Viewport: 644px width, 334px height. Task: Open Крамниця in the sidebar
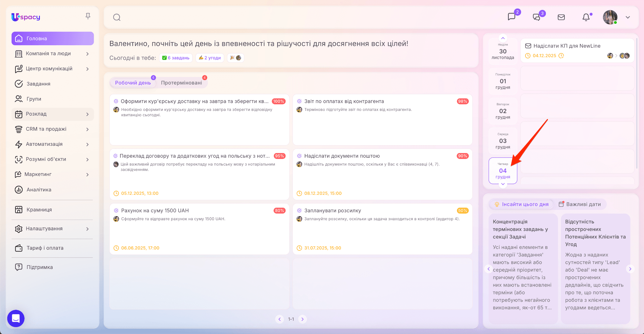coord(53,210)
